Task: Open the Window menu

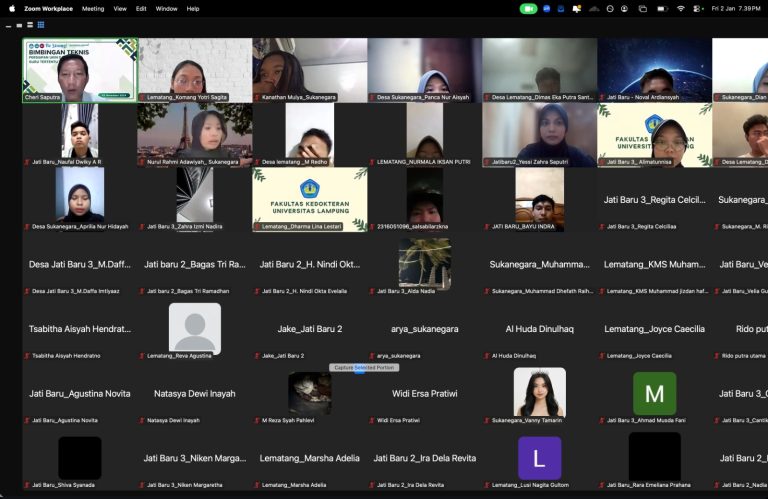Action: [x=166, y=8]
